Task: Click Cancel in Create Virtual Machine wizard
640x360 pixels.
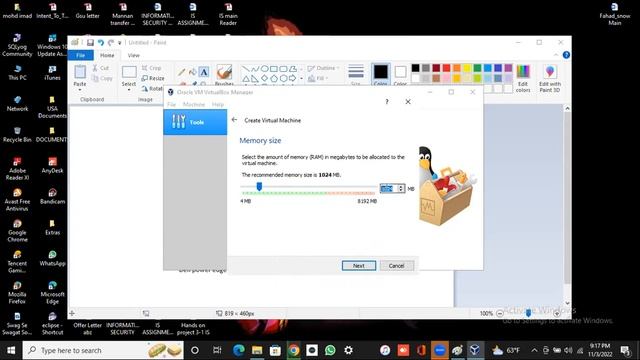Action: (396, 266)
